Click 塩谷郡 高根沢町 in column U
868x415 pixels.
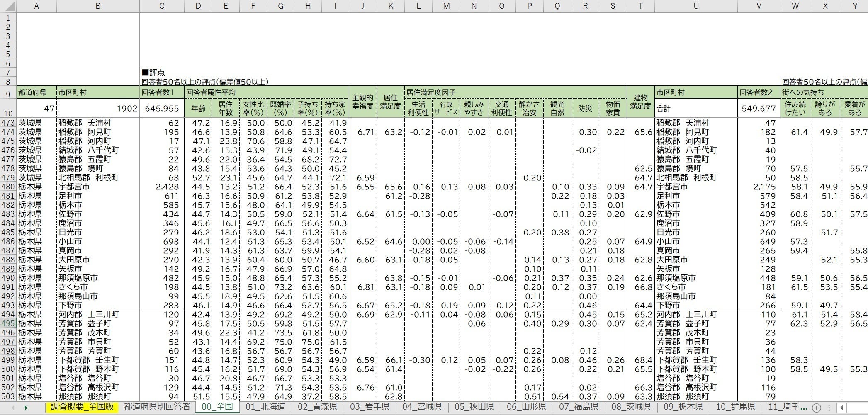696,388
